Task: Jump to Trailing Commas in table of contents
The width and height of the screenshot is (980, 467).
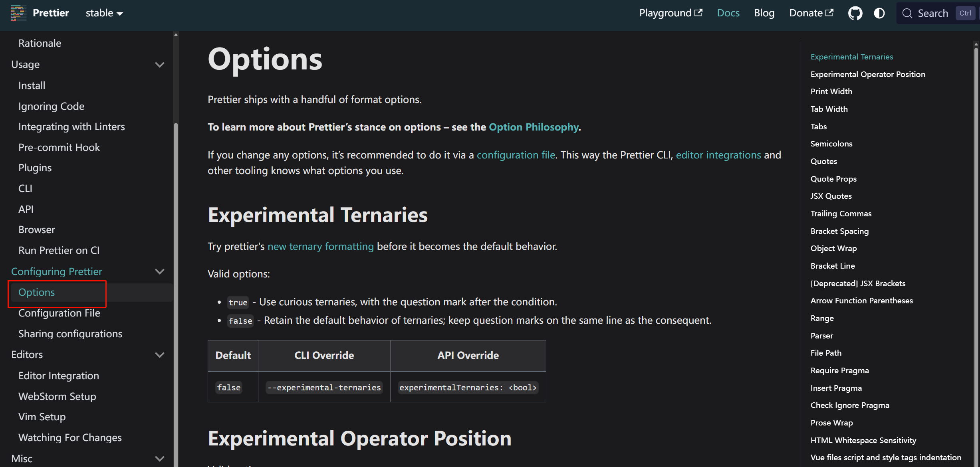Action: (x=841, y=214)
